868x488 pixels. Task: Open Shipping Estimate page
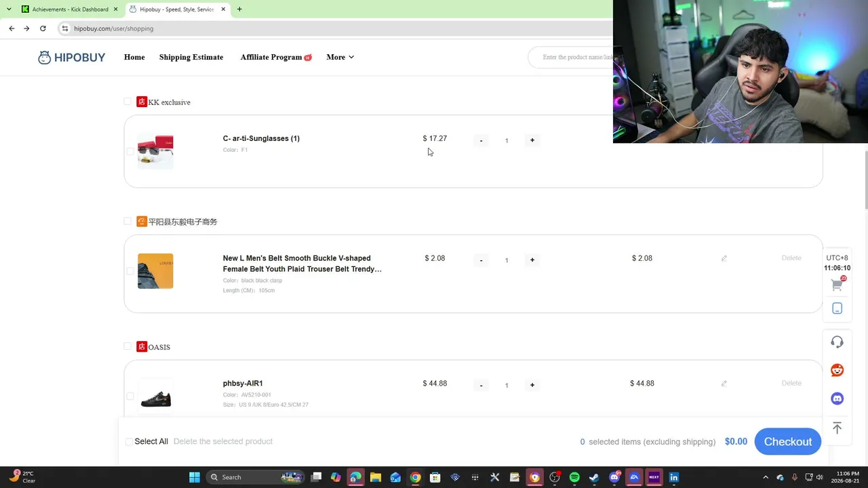(x=191, y=58)
